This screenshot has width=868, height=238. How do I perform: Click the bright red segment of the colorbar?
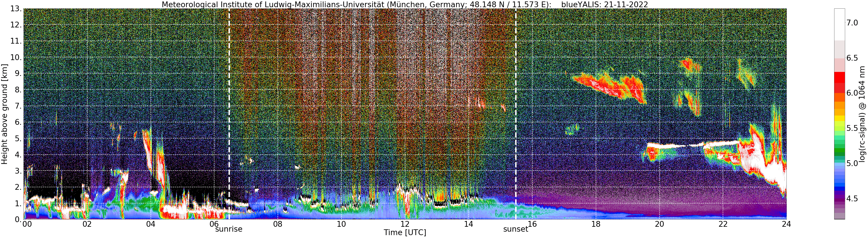point(839,77)
